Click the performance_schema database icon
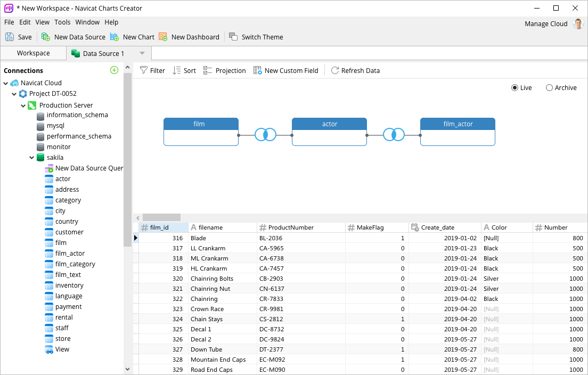The height and width of the screenshot is (375, 588). tap(40, 136)
